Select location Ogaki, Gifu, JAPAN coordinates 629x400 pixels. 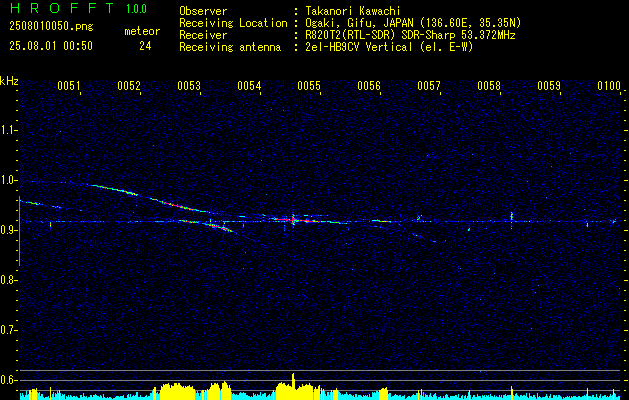(x=413, y=23)
